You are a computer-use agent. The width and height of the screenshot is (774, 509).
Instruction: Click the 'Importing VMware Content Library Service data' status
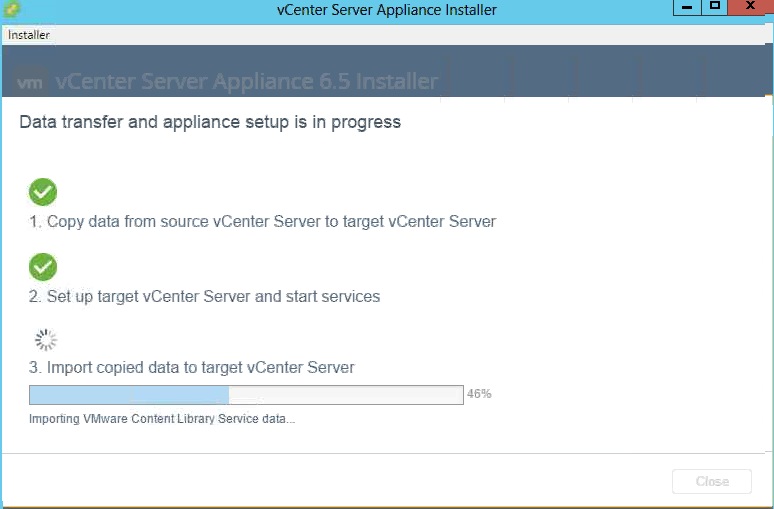[x=162, y=419]
